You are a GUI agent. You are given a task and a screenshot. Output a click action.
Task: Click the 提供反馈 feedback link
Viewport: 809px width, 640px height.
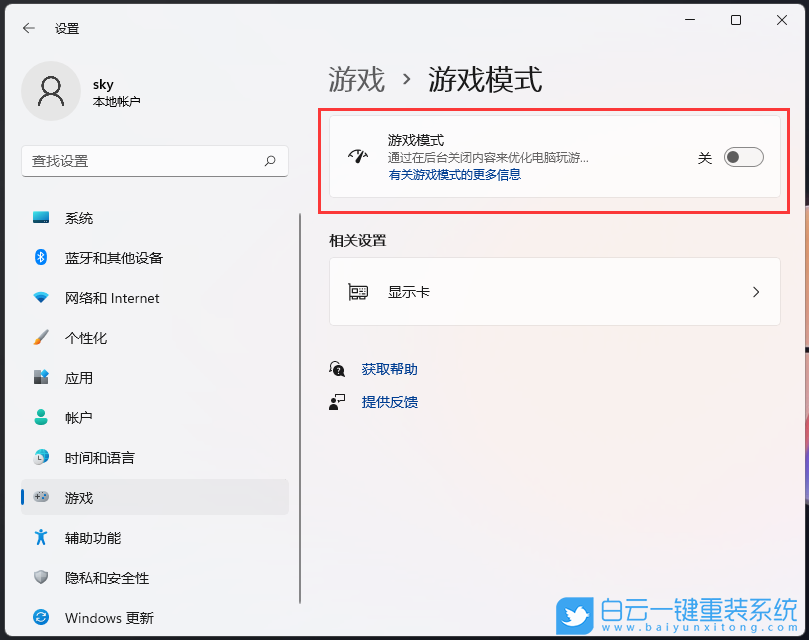point(390,402)
